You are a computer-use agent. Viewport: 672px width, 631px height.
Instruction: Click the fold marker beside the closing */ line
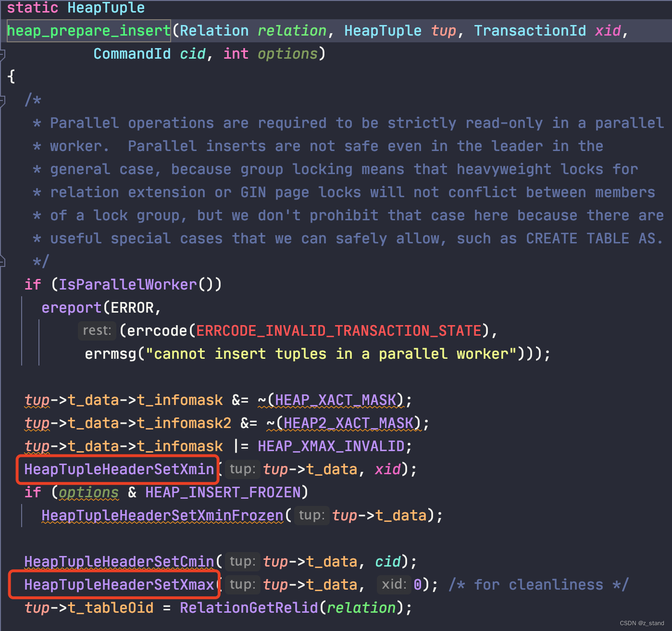click(2, 262)
